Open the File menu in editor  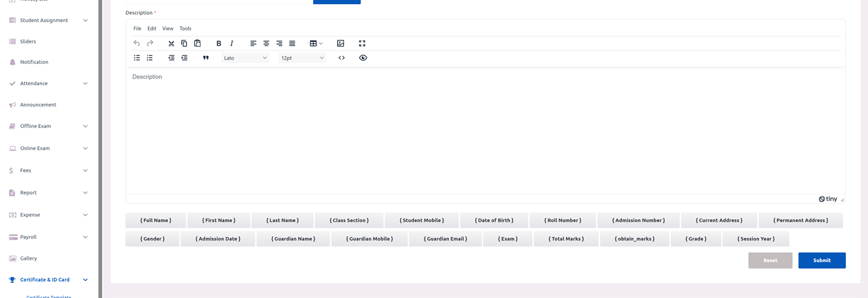coord(137,29)
